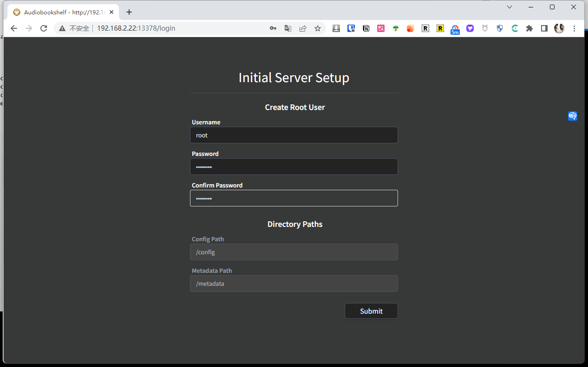This screenshot has width=588, height=367.
Task: Open the translate page icon
Action: coord(288,28)
